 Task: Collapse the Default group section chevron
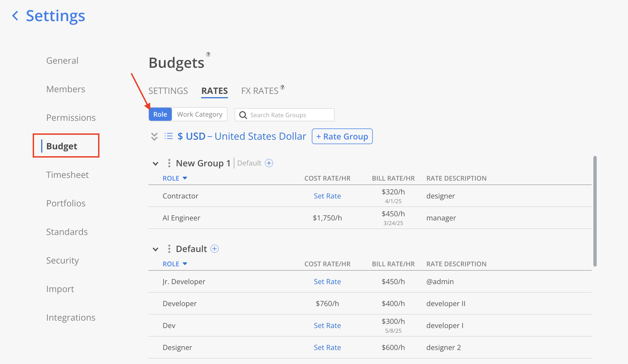pos(155,249)
